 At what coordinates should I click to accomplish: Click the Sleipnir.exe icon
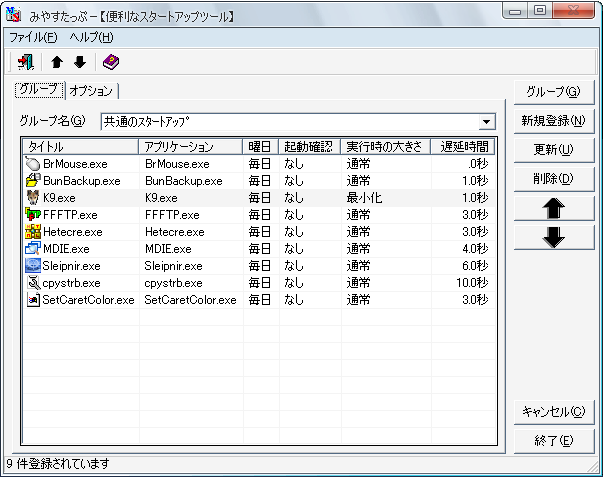pos(33,265)
